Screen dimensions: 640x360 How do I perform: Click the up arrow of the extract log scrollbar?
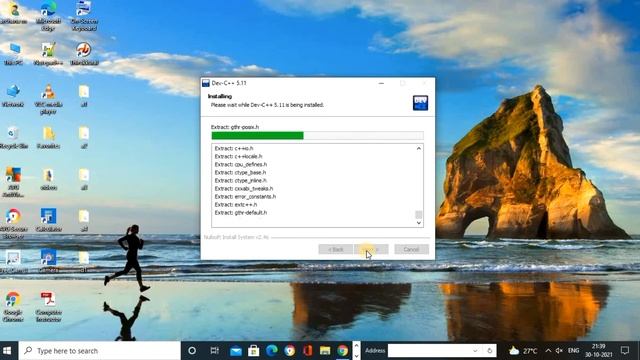pos(418,149)
